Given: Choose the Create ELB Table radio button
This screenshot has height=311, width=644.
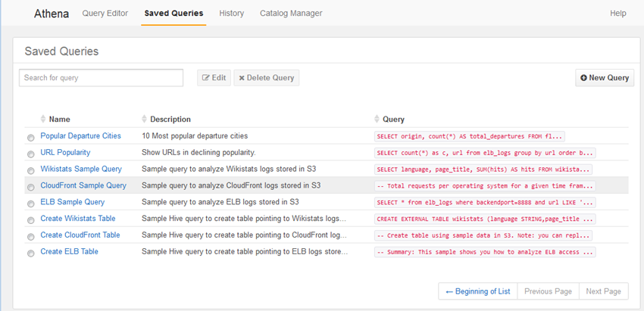Looking at the screenshot, I should point(31,253).
